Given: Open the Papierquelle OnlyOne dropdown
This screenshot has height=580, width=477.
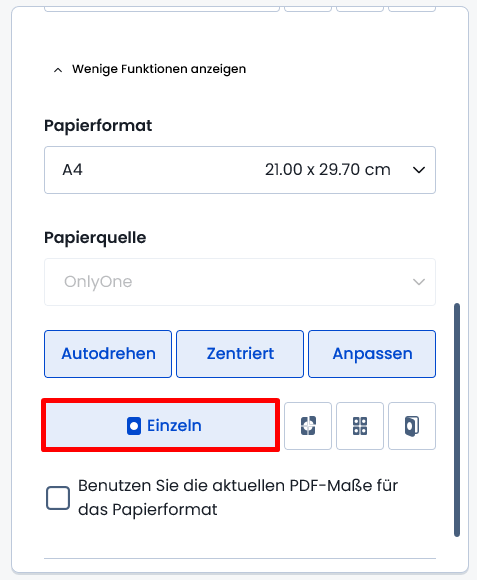Looking at the screenshot, I should (240, 282).
